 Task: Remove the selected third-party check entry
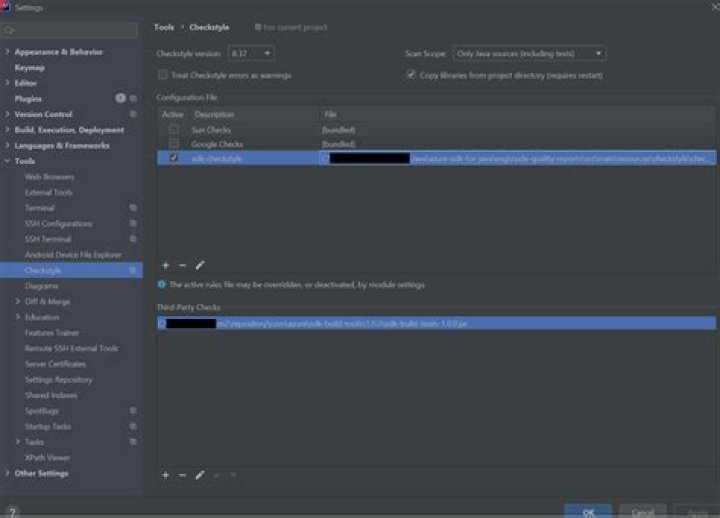click(x=182, y=475)
